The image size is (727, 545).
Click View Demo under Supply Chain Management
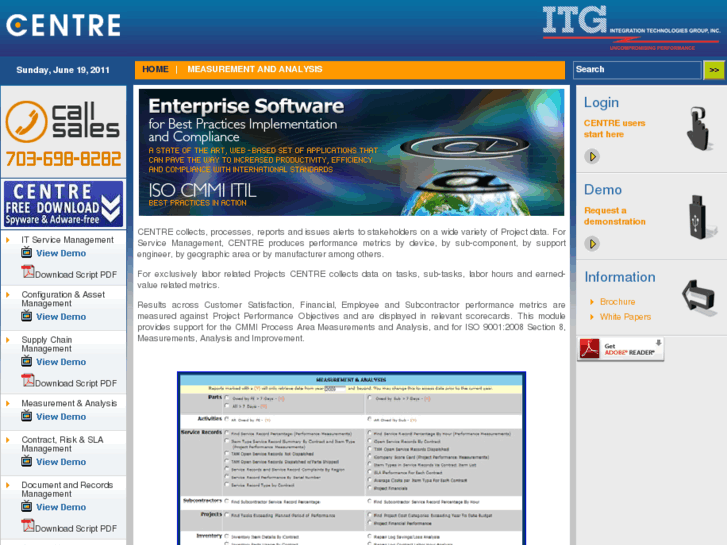(x=61, y=362)
